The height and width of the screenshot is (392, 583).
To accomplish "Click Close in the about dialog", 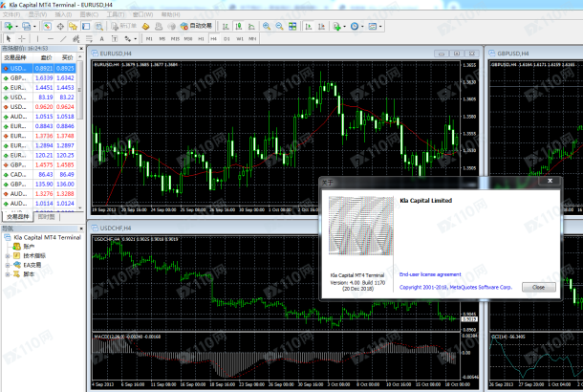I will click(x=538, y=287).
